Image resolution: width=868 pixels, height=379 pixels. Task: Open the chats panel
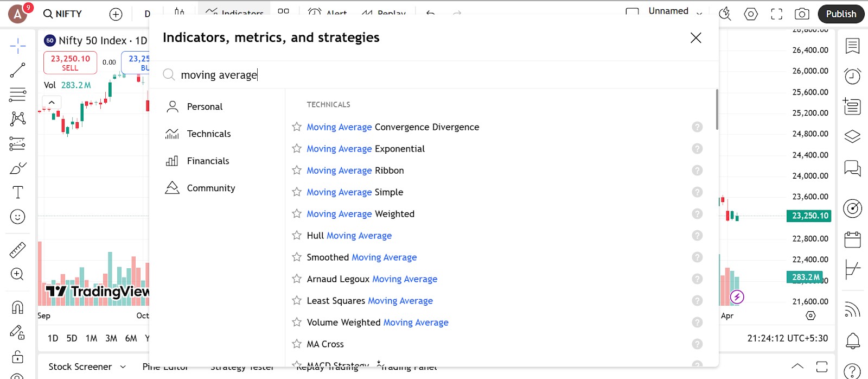click(x=852, y=168)
